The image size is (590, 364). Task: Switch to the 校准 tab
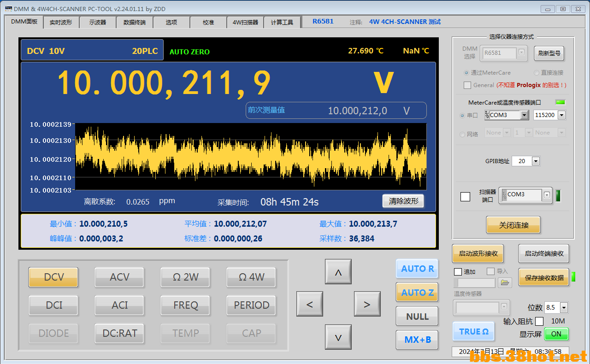click(x=208, y=22)
